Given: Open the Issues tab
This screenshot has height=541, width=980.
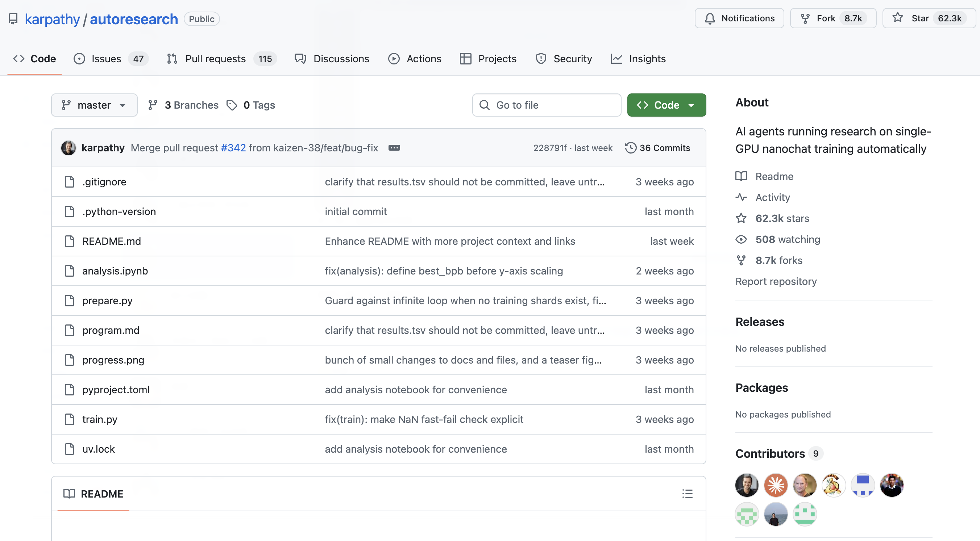Looking at the screenshot, I should [x=106, y=59].
